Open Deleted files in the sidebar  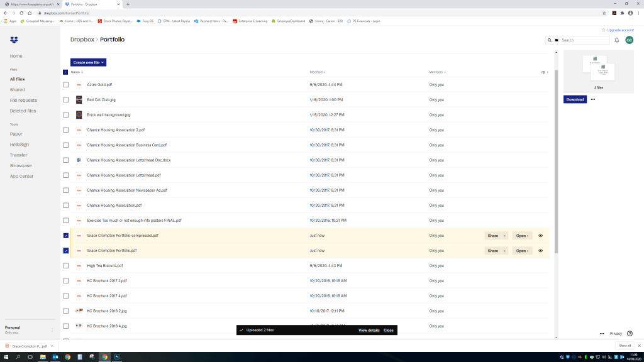tap(23, 111)
